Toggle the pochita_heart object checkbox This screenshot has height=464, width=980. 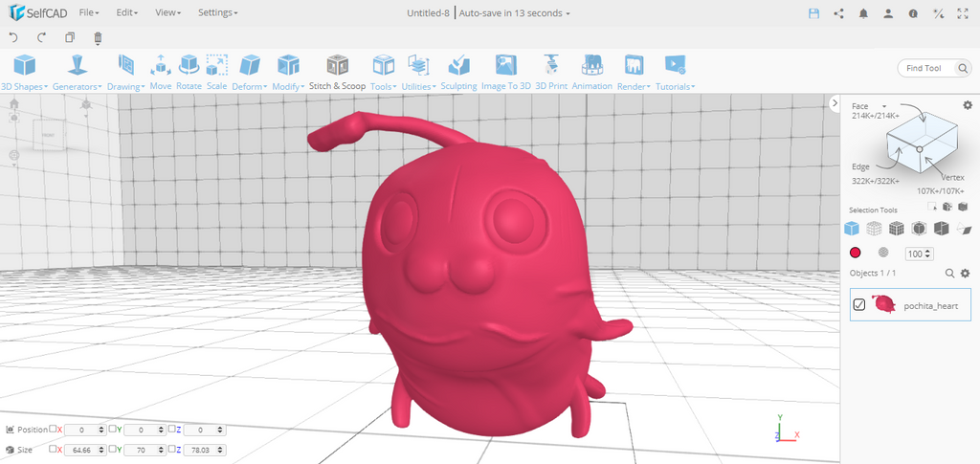click(x=859, y=305)
